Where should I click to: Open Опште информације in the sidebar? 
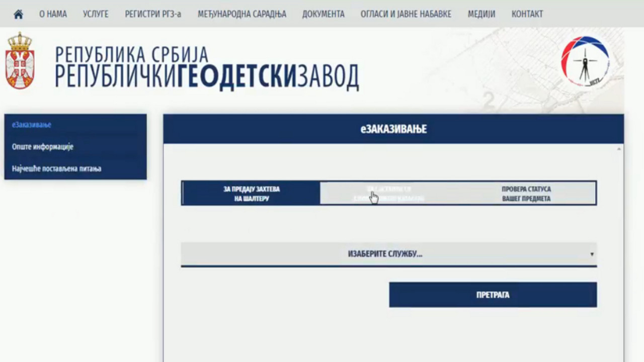(43, 147)
